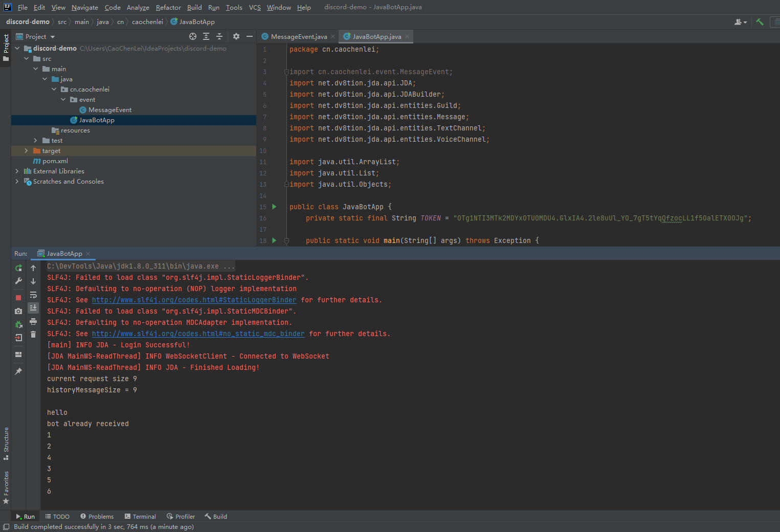Image resolution: width=780 pixels, height=532 pixels.
Task: Open StaticLoggerBinder slf4j link
Action: click(194, 300)
